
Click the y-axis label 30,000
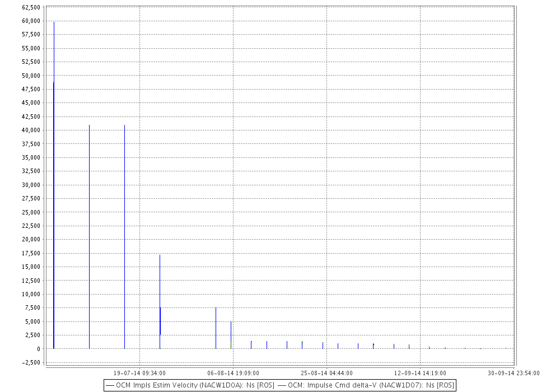[31, 185]
